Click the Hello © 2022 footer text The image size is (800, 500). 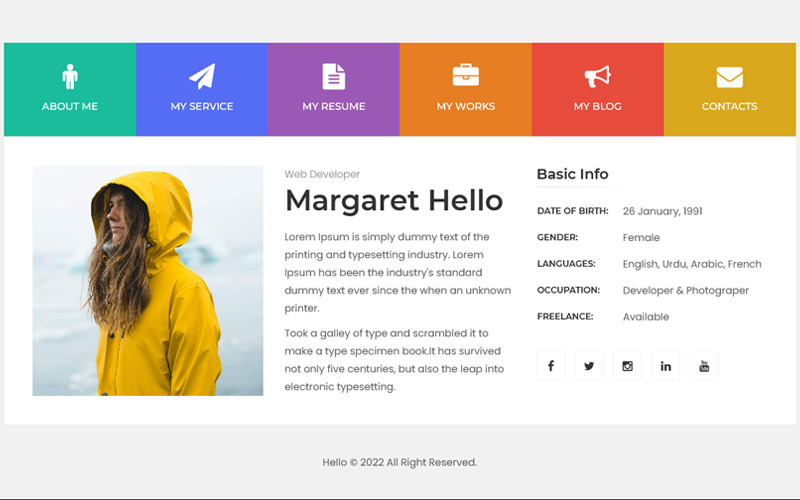click(399, 462)
